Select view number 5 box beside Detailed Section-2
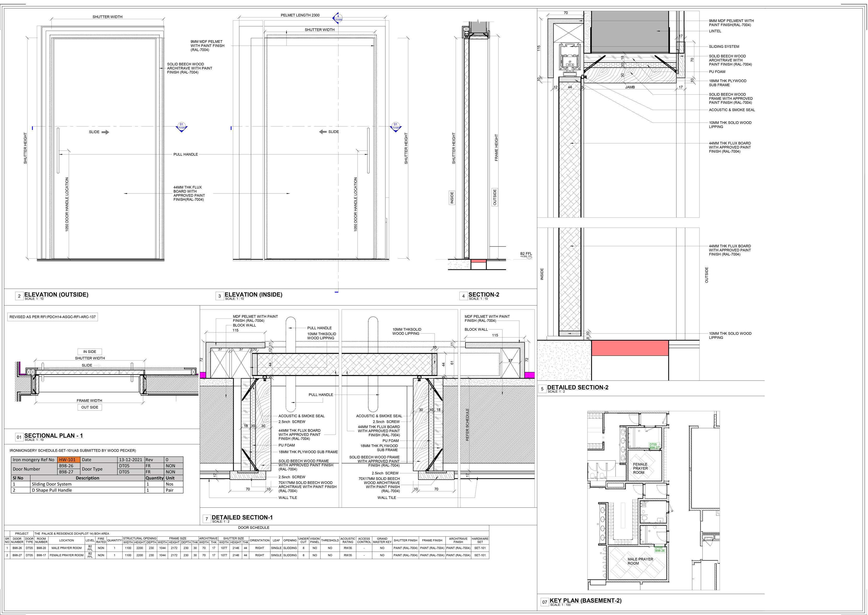Viewport: 868px width, 615px height. (x=542, y=389)
